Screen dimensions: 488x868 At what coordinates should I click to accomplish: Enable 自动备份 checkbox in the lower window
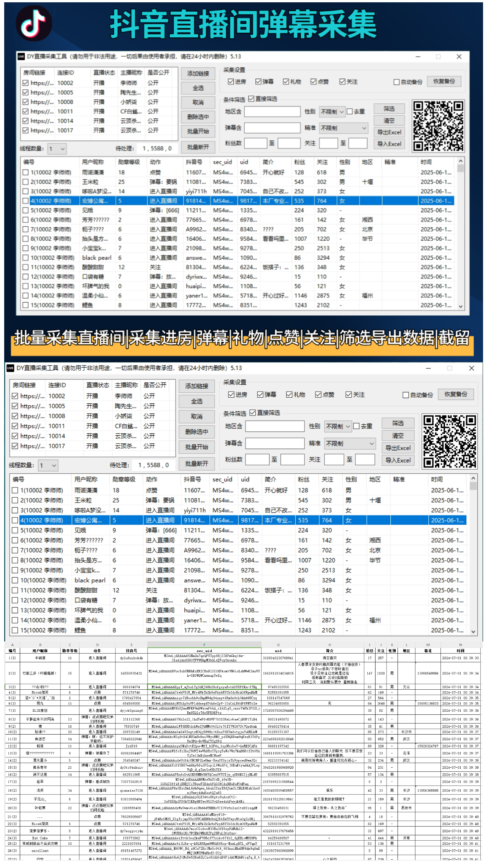pyautogui.click(x=406, y=395)
